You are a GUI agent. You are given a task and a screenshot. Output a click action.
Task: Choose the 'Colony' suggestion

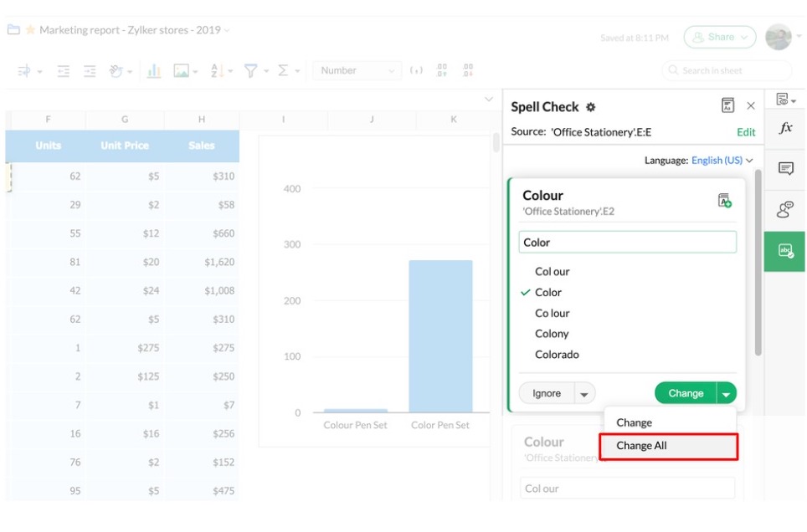tap(552, 334)
